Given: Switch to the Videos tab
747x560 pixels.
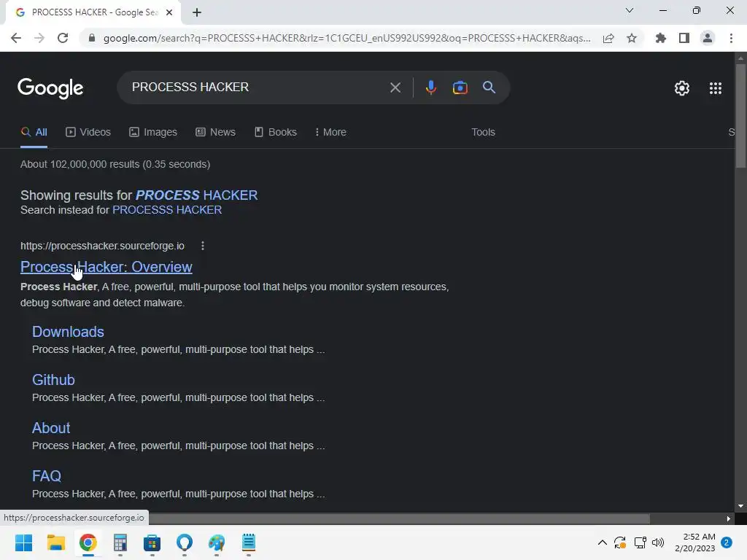Looking at the screenshot, I should (88, 133).
